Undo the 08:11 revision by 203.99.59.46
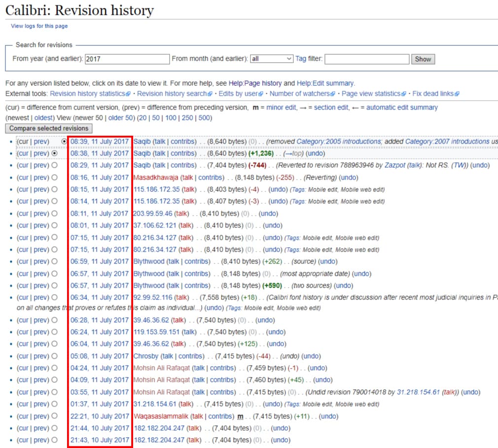 (268, 214)
